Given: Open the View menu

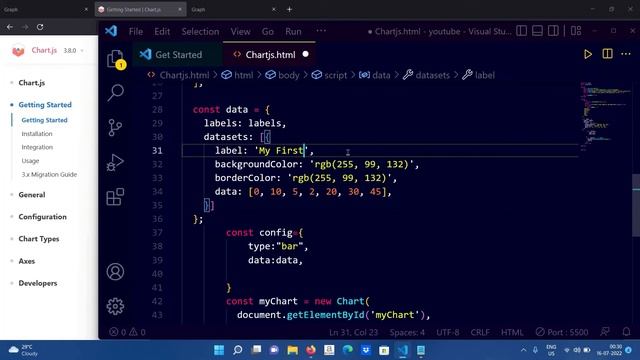Looking at the screenshot, I should 240,31.
